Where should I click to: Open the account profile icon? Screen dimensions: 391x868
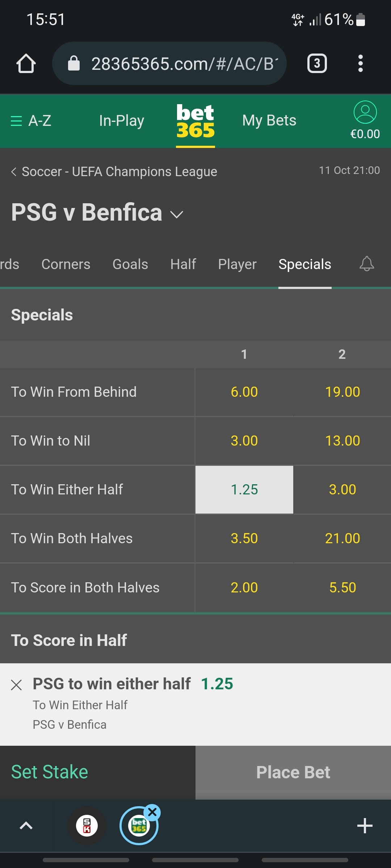tap(365, 112)
